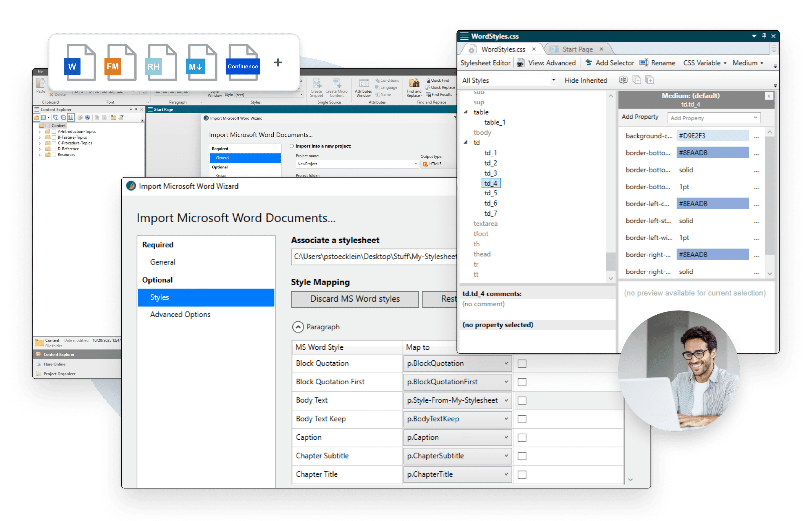Image resolution: width=812 pixels, height=521 pixels.
Task: Click the Add Selector toolbar icon
Action: tap(589, 63)
